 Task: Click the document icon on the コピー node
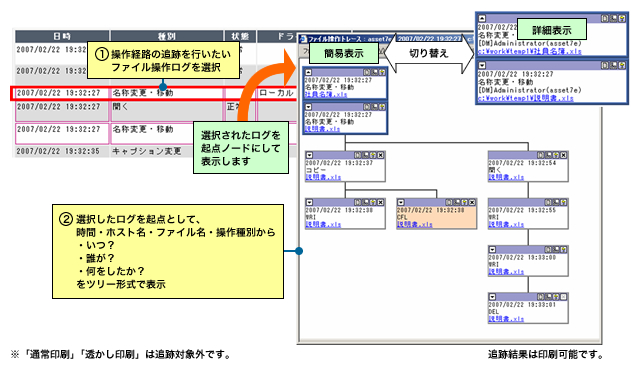click(358, 155)
